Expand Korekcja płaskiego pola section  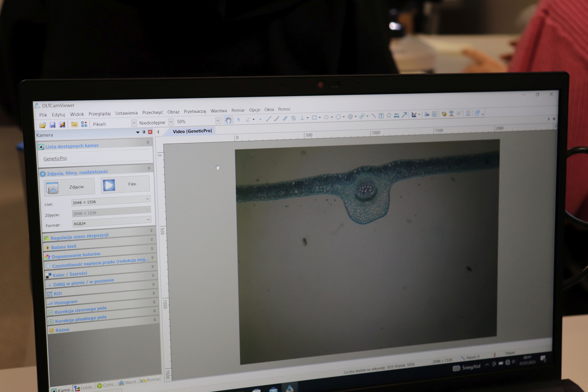155,311
